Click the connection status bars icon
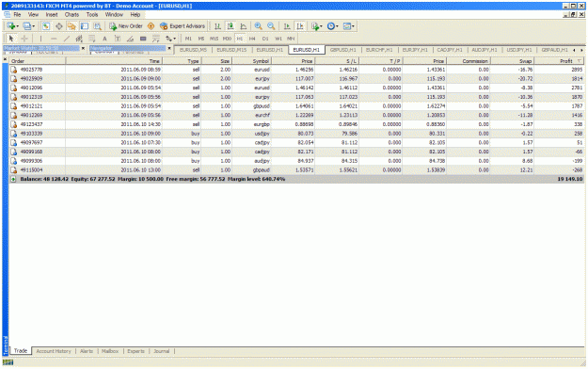Viewport: 588px width, 369px height. (8, 361)
